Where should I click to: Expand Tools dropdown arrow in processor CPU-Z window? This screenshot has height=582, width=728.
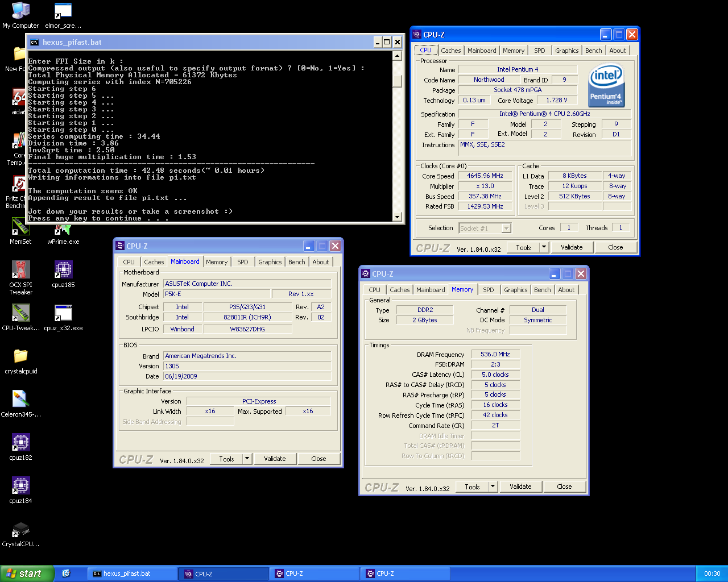pos(544,247)
